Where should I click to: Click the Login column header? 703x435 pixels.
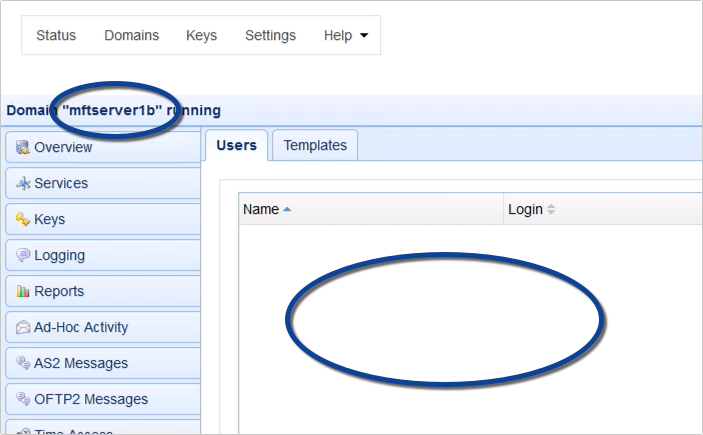coord(525,210)
